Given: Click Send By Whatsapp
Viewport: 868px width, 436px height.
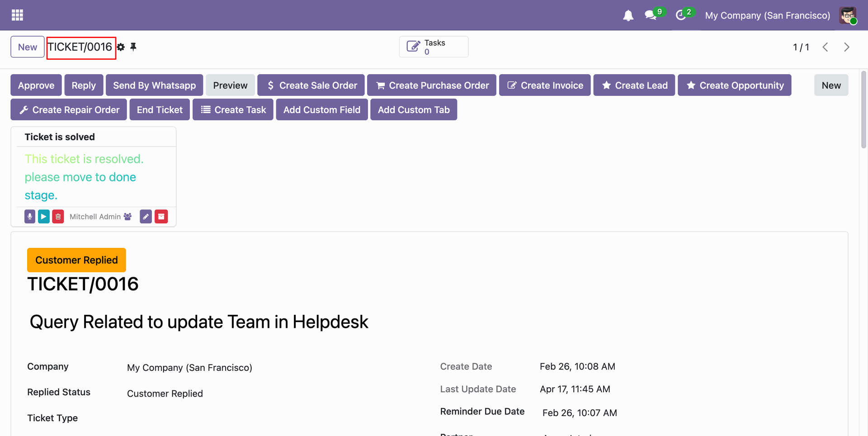Looking at the screenshot, I should 155,85.
